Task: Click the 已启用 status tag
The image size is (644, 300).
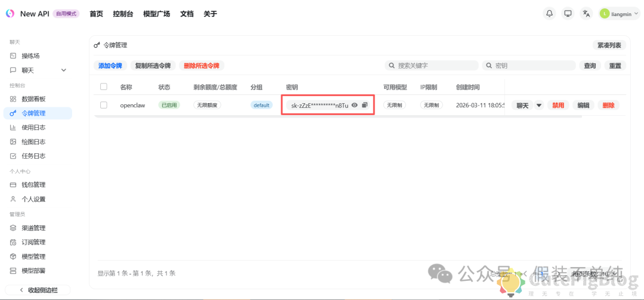Action: [x=169, y=105]
